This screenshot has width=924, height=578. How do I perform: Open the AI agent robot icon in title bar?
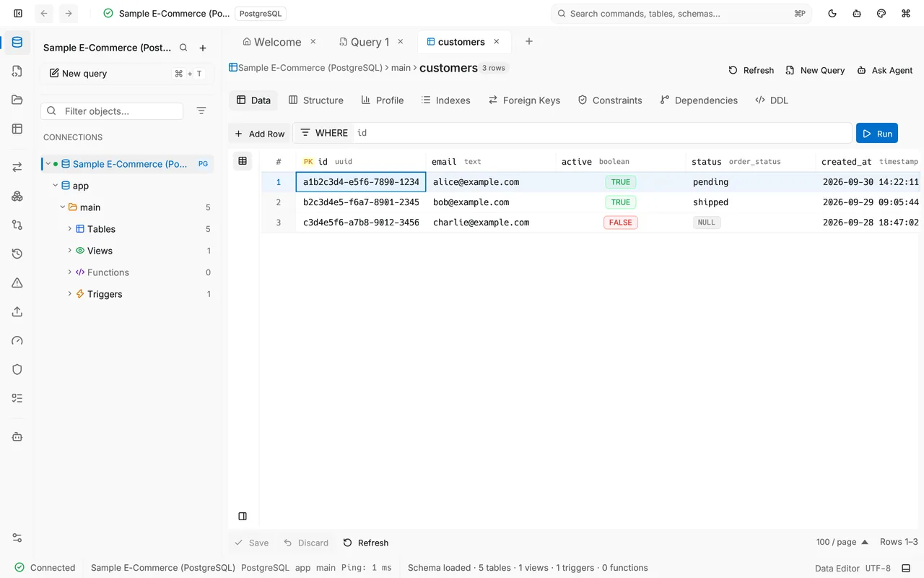pos(857,13)
